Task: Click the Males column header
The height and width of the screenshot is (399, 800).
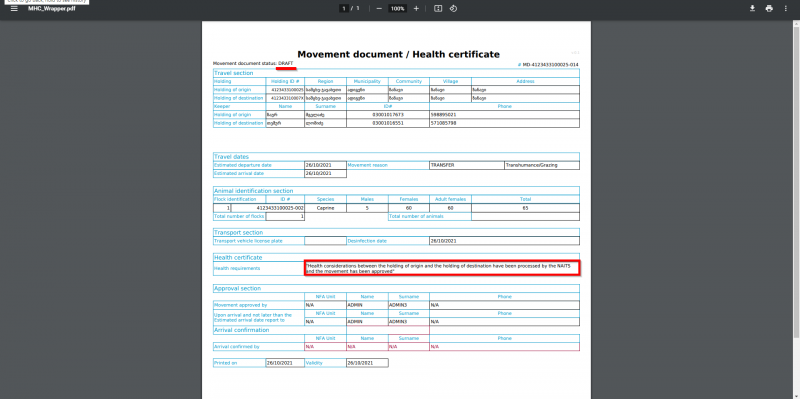Action: (367, 199)
